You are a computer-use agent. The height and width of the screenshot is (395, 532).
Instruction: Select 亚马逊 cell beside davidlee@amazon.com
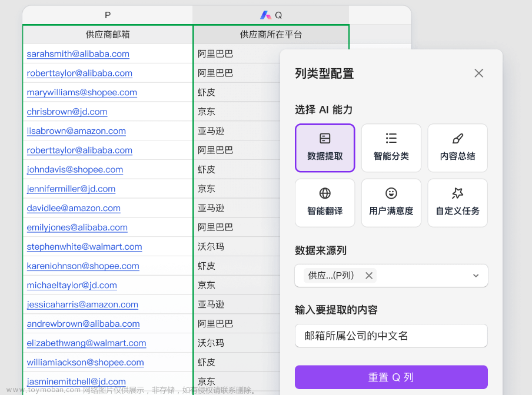237,208
